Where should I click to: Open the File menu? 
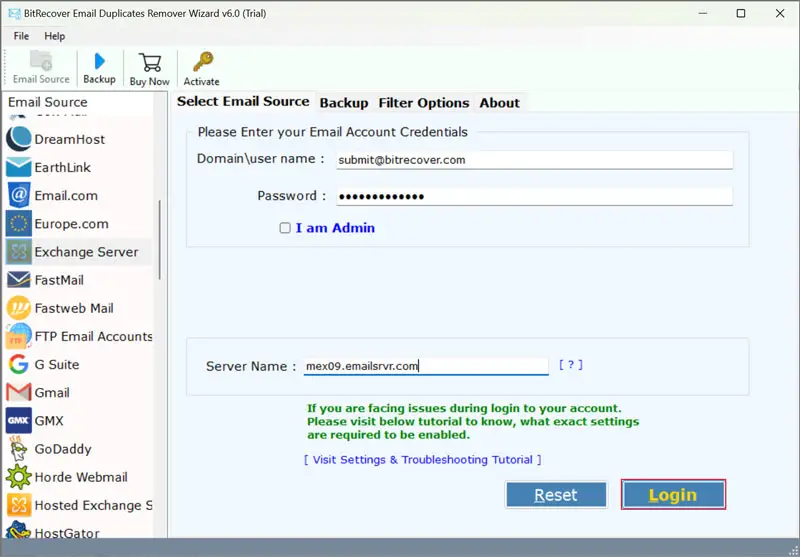click(x=21, y=36)
